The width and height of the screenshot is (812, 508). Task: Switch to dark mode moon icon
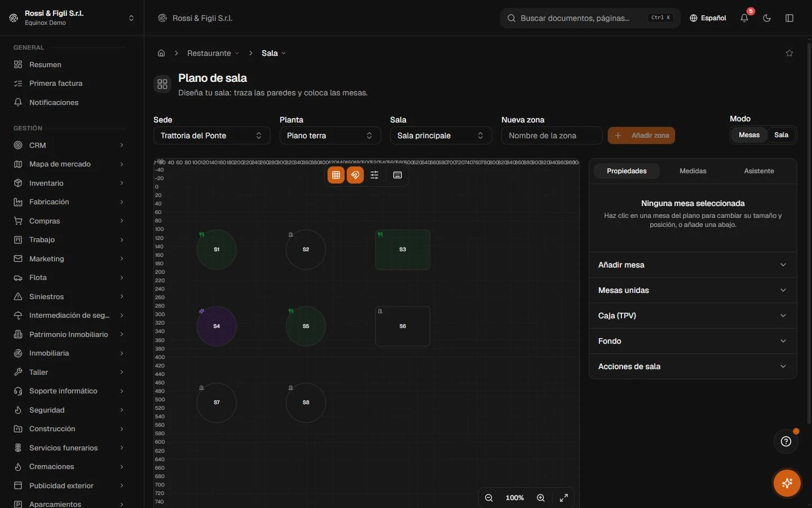point(767,18)
